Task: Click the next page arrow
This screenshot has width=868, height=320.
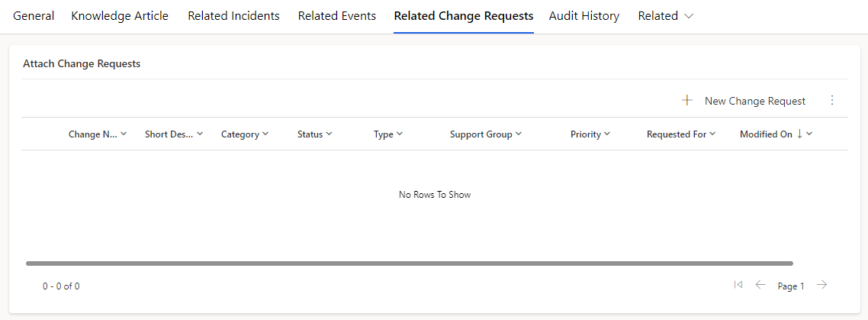Action: tap(822, 285)
